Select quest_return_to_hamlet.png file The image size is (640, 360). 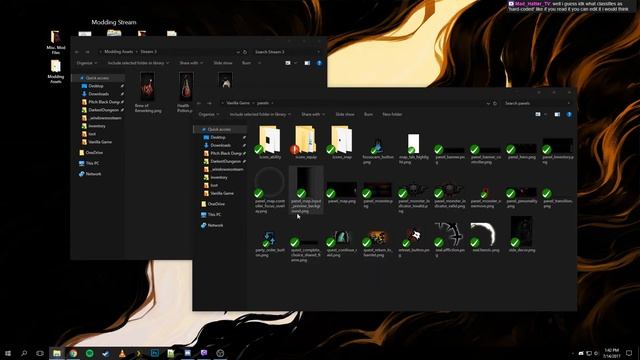coord(378,243)
